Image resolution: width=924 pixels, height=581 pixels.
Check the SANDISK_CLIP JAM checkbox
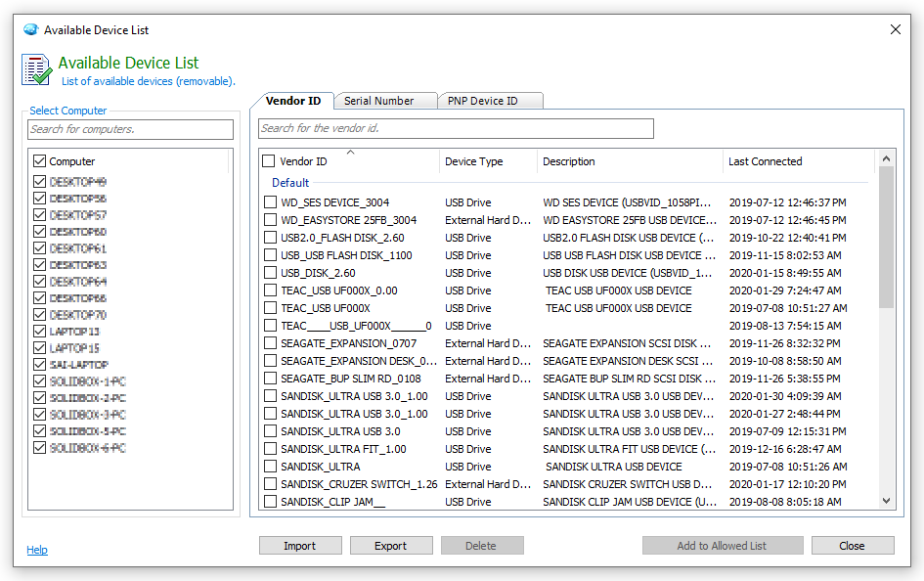click(x=271, y=502)
